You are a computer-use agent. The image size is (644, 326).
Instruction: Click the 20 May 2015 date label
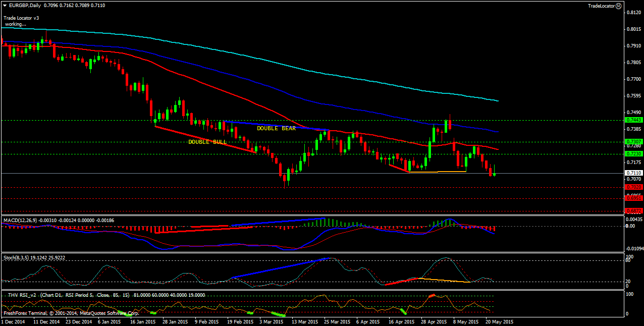coord(500,321)
